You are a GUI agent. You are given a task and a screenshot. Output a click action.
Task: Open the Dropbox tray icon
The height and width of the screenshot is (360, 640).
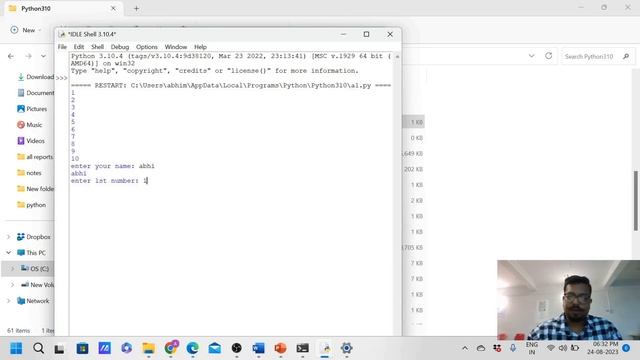click(497, 348)
